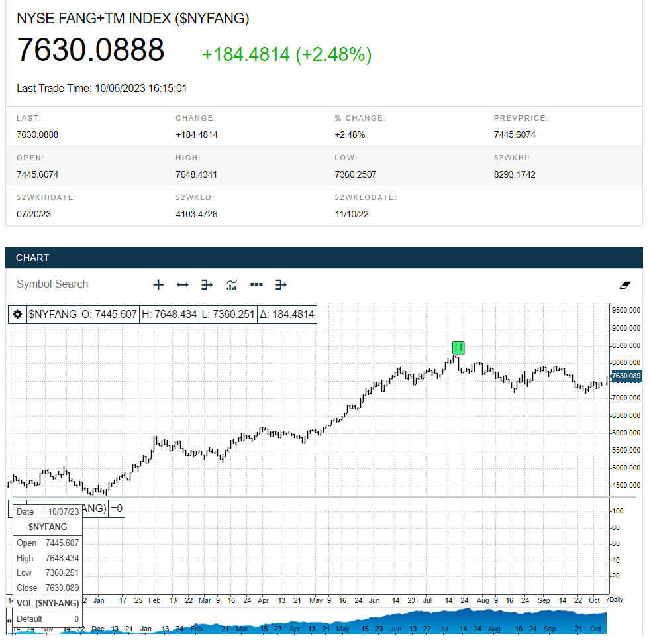Click the Δ: 184.4814 change box

point(287,314)
